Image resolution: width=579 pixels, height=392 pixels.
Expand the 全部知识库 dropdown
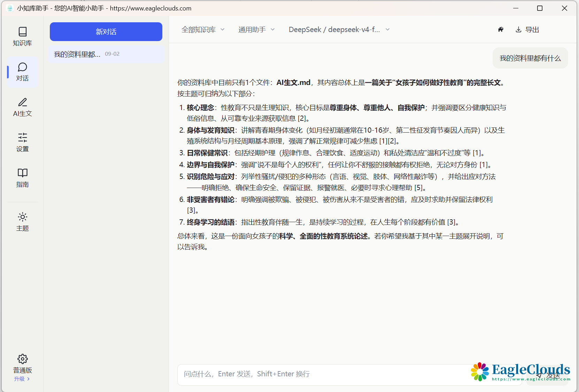(203, 30)
